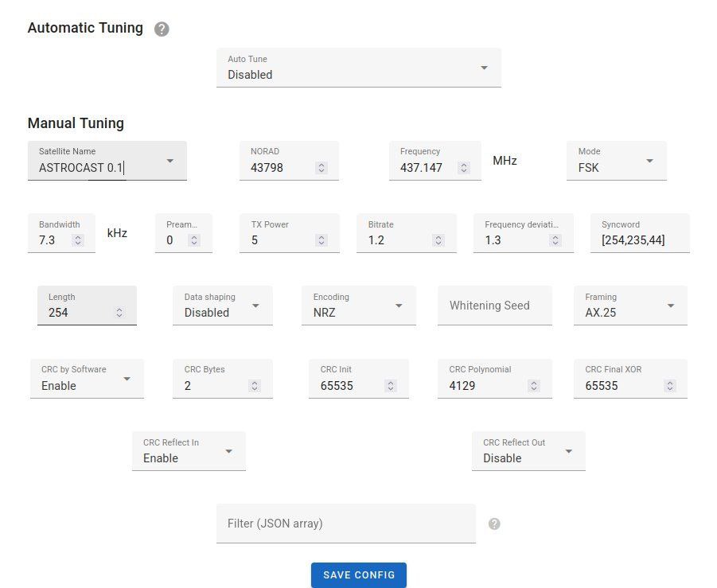Open the Framing AX.25 dropdown
This screenshot has height=588, width=717.
click(630, 306)
